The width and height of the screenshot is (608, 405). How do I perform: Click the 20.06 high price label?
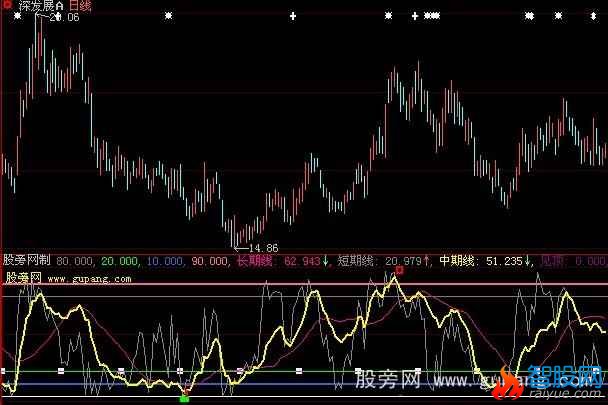tap(65, 17)
